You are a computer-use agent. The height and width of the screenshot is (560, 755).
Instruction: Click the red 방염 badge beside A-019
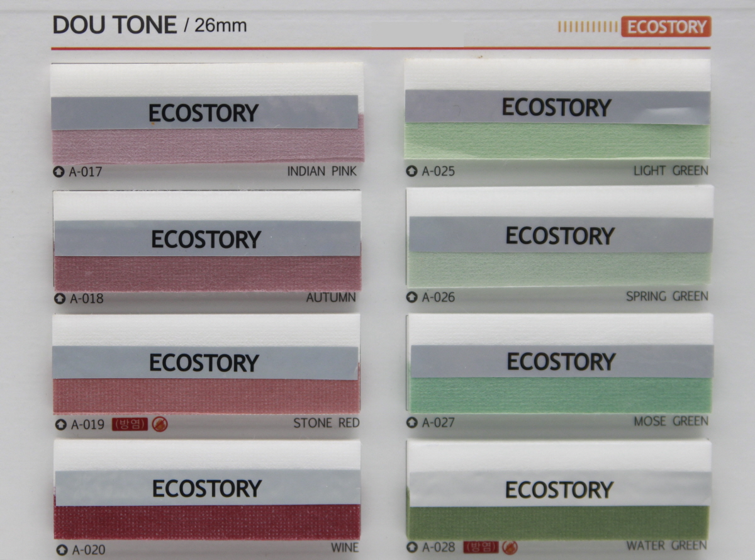(x=130, y=424)
